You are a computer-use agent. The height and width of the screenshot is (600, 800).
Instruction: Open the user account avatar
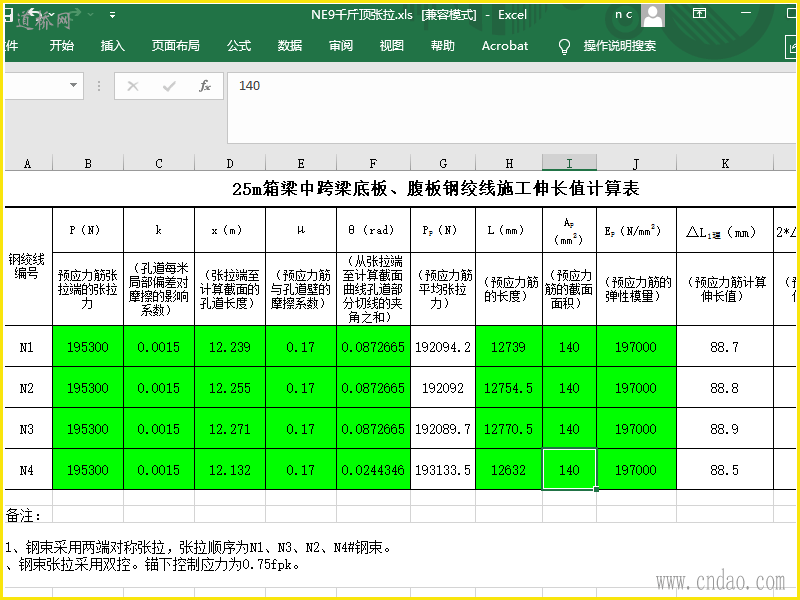point(653,15)
